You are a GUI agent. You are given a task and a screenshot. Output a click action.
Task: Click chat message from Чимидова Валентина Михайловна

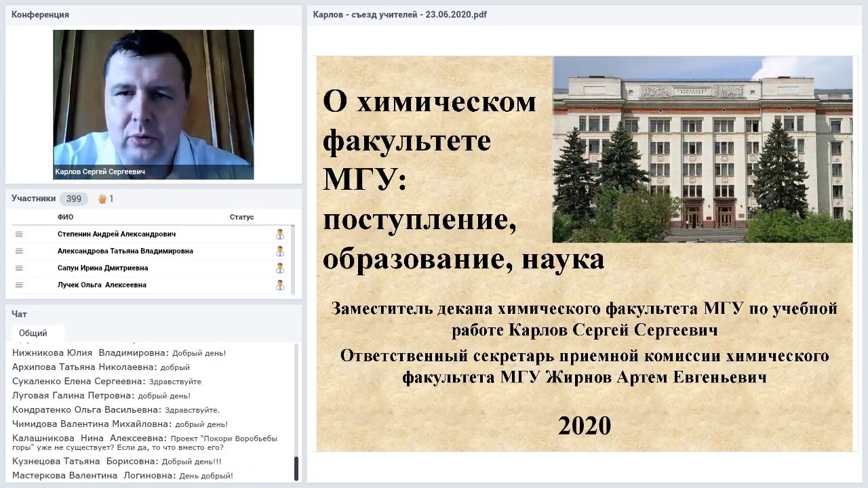point(120,424)
